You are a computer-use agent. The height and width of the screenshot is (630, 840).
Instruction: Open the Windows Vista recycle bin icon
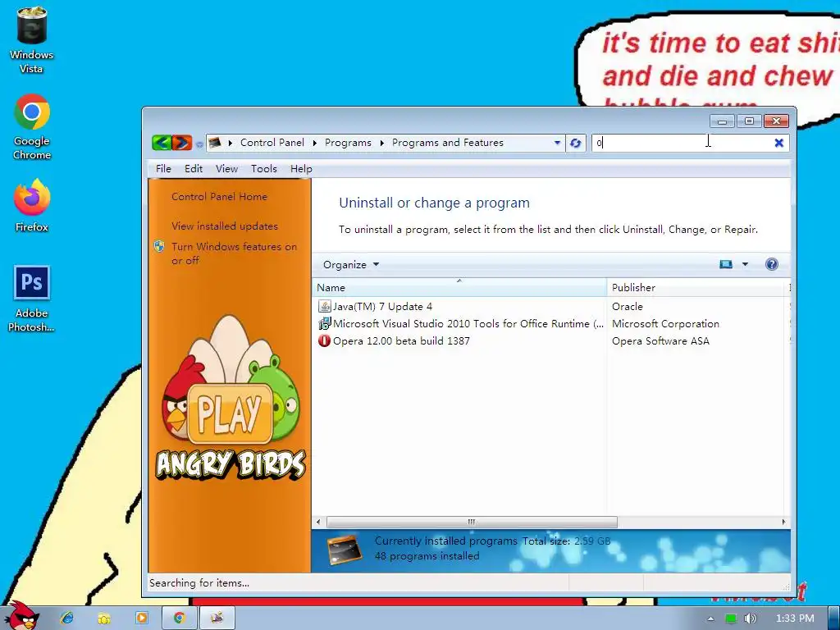click(31, 40)
